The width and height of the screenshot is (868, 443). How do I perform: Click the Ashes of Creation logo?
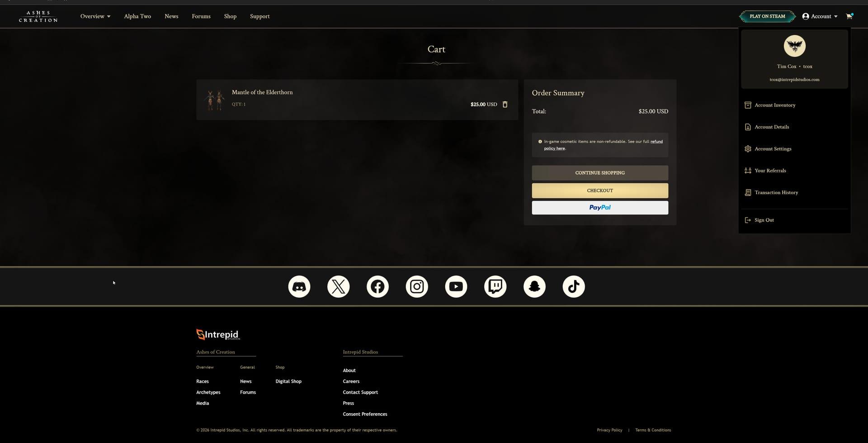click(x=38, y=16)
